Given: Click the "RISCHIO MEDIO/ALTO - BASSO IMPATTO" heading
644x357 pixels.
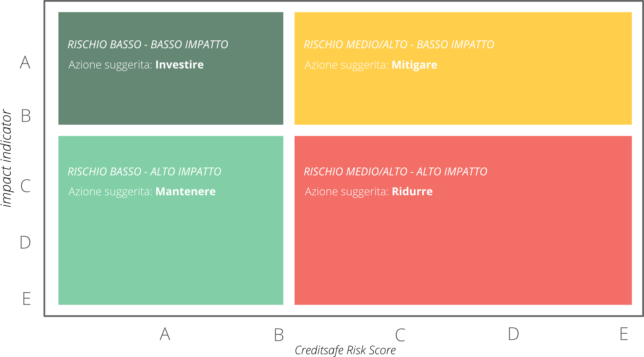Looking at the screenshot, I should pyautogui.click(x=399, y=44).
